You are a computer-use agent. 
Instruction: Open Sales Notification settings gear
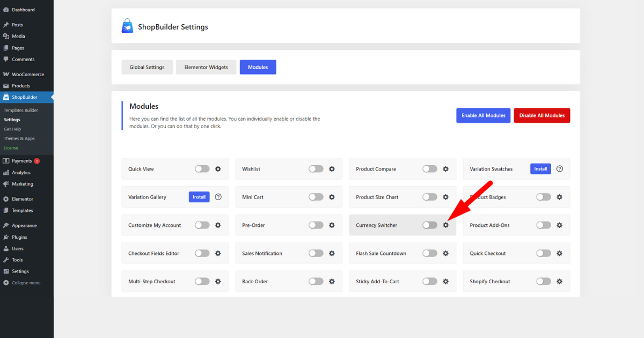332,253
